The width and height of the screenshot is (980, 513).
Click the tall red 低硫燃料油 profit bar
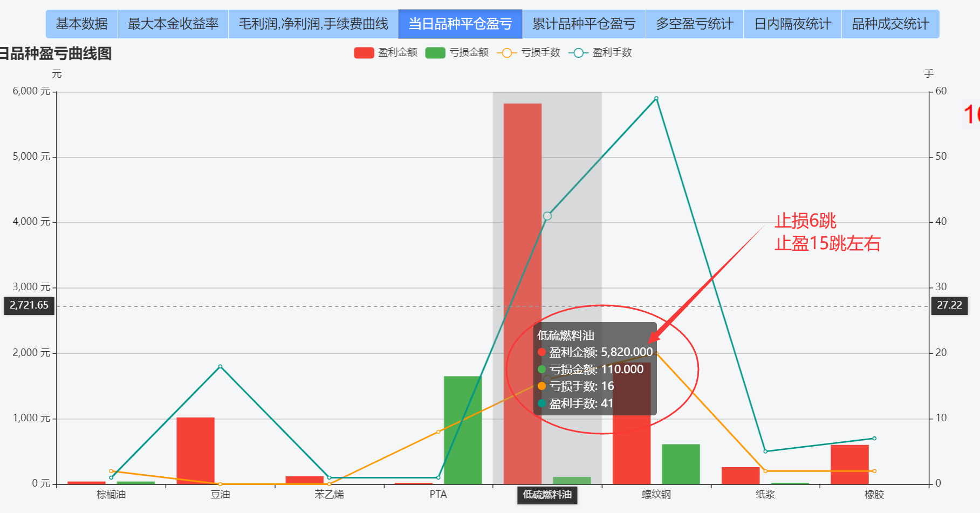522,216
